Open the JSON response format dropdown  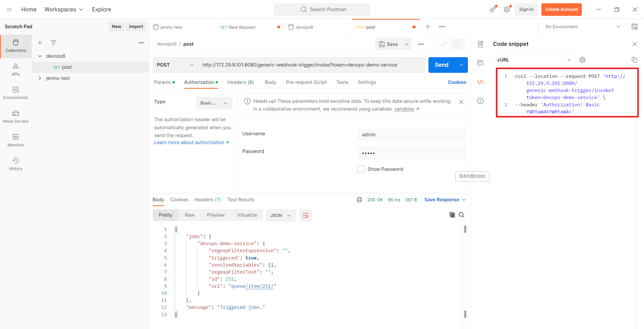[x=281, y=215]
